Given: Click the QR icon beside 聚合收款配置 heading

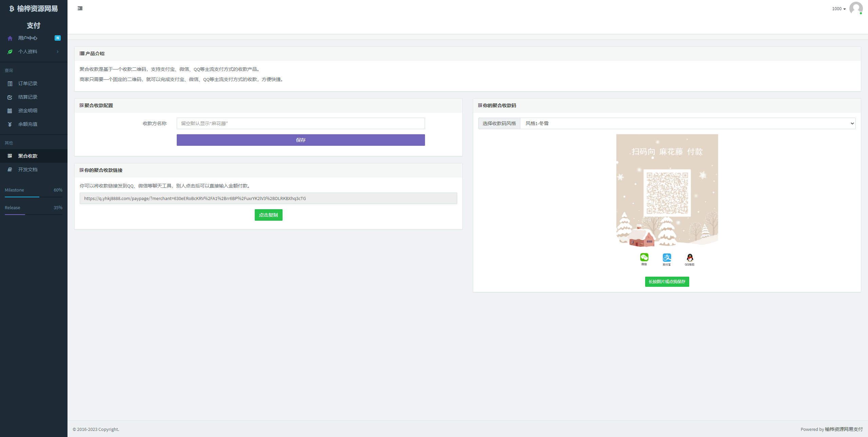Looking at the screenshot, I should pos(81,105).
